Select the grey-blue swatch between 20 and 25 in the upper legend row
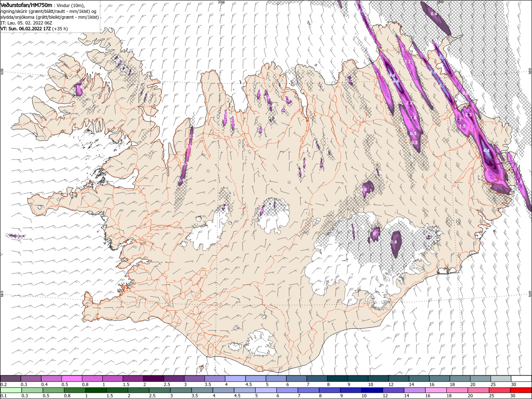532x399 pixels. tap(480, 379)
